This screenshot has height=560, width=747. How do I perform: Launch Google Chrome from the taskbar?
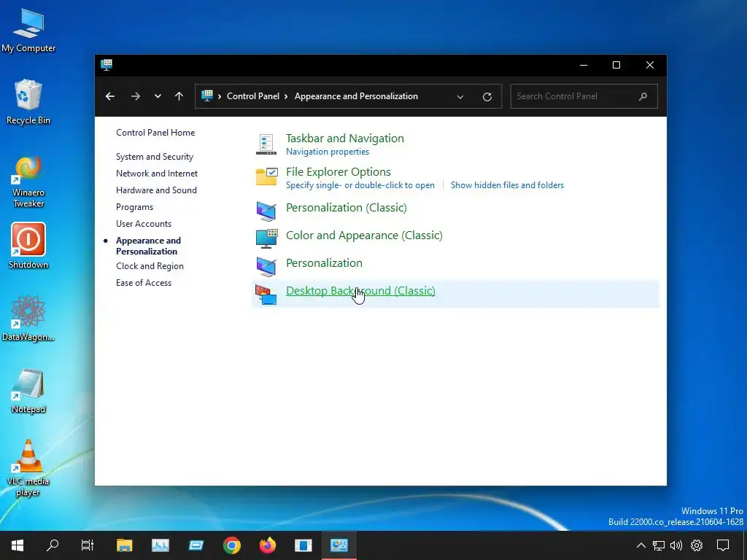coord(231,545)
